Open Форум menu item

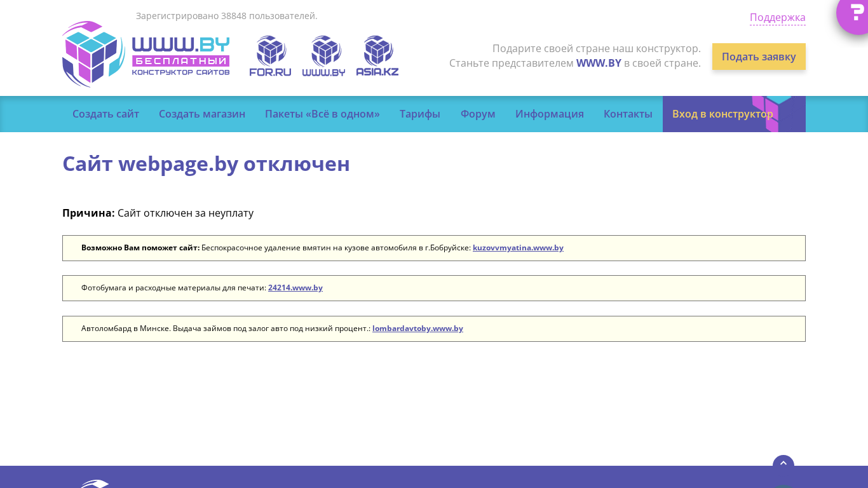click(478, 114)
